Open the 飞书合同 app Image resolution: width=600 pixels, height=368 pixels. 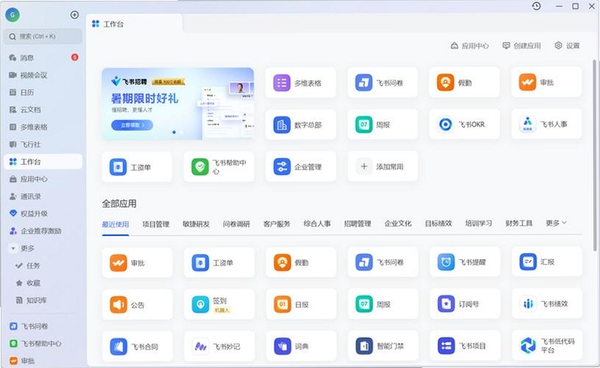pyautogui.click(x=137, y=347)
